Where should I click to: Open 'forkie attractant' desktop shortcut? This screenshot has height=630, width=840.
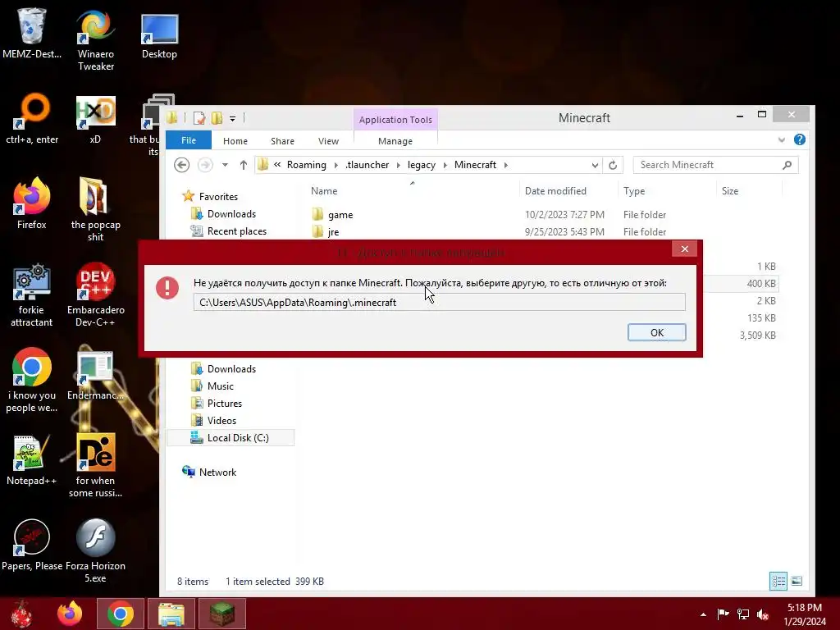pyautogui.click(x=32, y=294)
